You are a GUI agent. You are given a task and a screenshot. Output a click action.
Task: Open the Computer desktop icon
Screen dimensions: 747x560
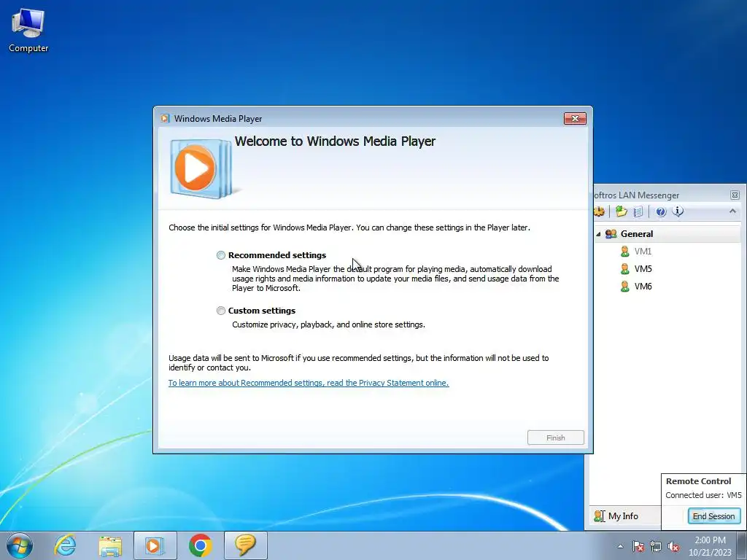(28, 31)
